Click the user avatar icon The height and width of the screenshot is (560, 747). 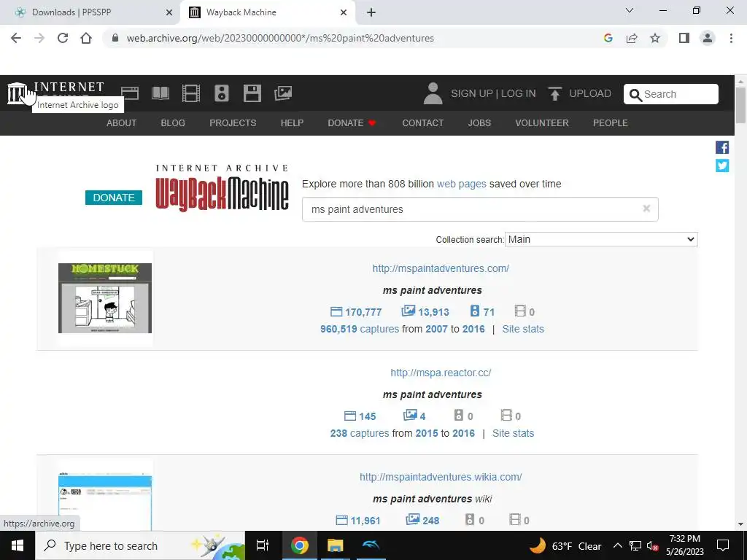coord(433,93)
